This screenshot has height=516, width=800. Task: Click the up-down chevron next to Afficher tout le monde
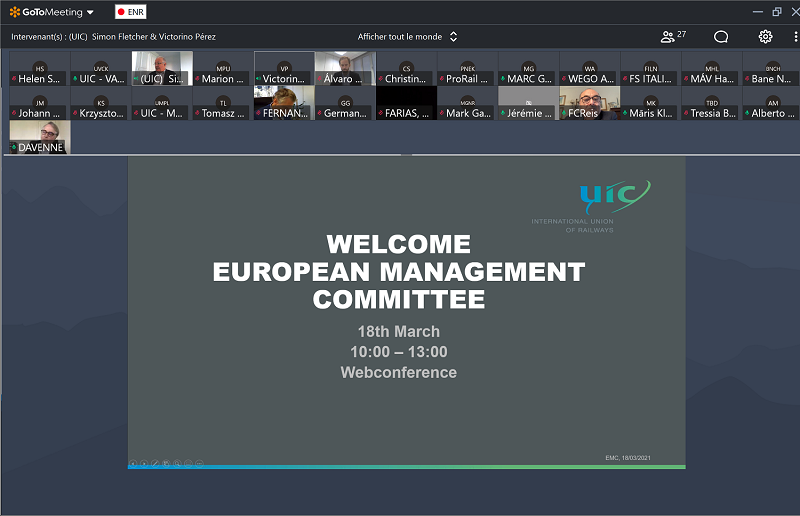pyautogui.click(x=453, y=37)
